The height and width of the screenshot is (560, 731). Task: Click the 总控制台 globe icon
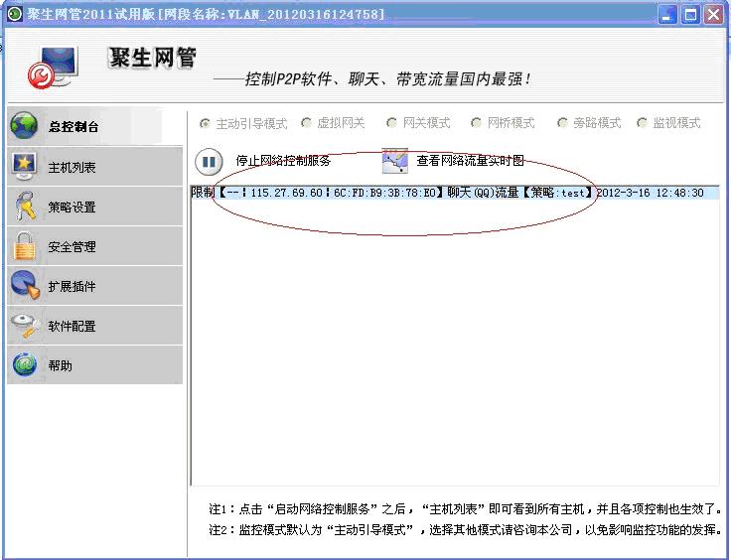24,126
